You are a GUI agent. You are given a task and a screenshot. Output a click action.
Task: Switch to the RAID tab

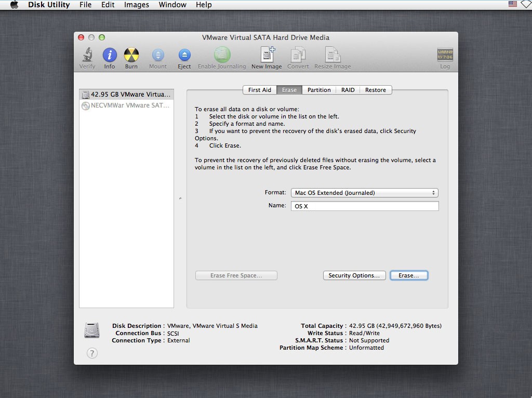pos(348,90)
